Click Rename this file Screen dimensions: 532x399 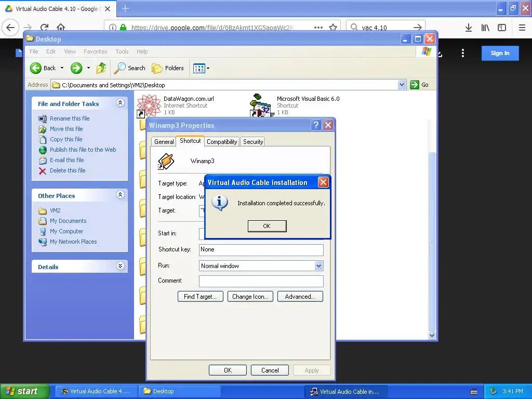[x=70, y=118]
